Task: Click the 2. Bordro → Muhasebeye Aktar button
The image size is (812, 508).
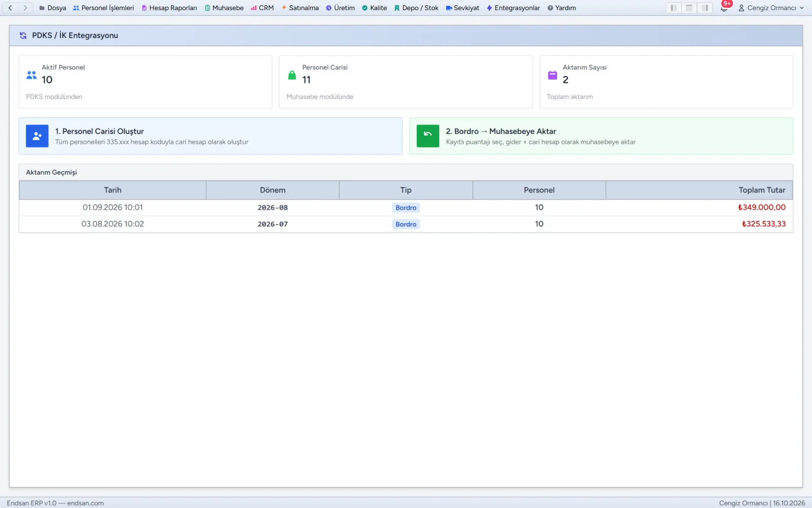Action: coord(601,136)
